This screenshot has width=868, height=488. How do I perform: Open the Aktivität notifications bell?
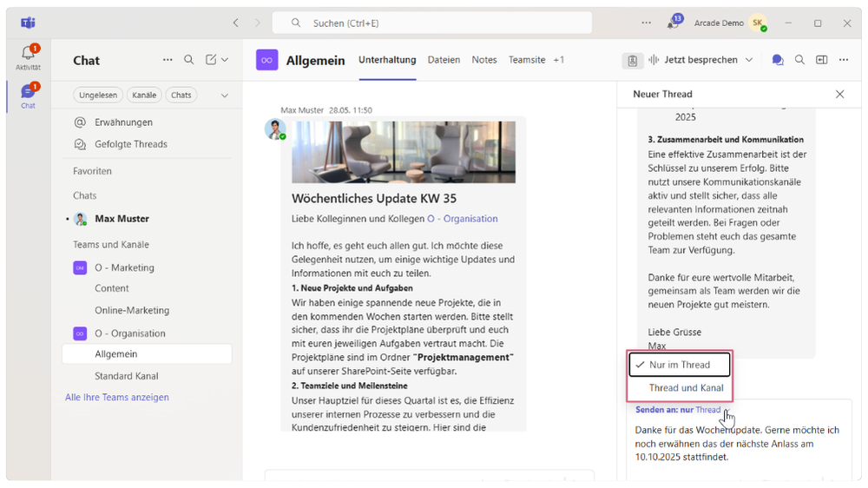29,57
